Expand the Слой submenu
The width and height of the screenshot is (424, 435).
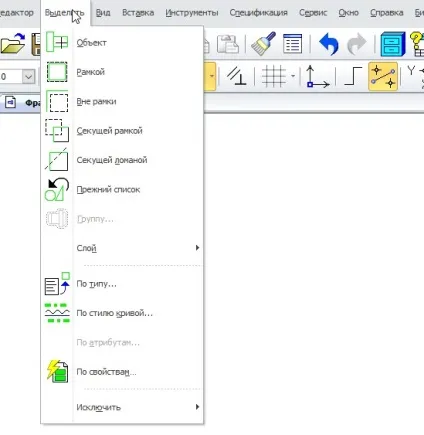tap(122, 248)
